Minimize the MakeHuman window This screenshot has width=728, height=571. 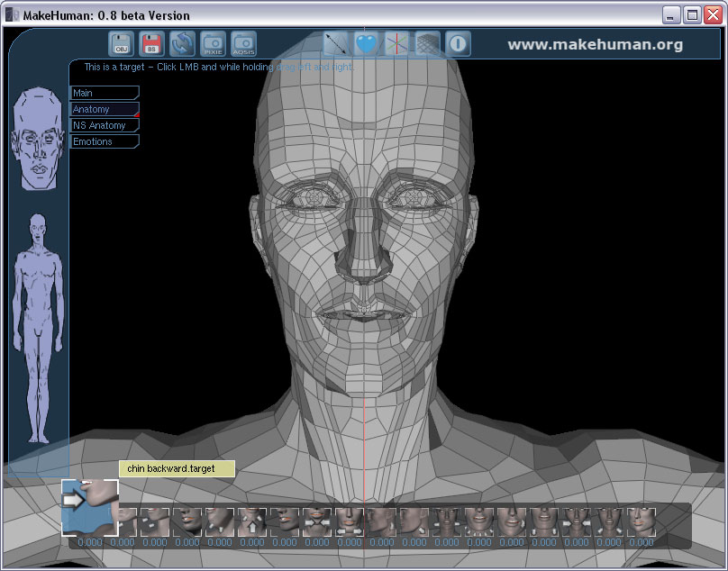point(670,15)
